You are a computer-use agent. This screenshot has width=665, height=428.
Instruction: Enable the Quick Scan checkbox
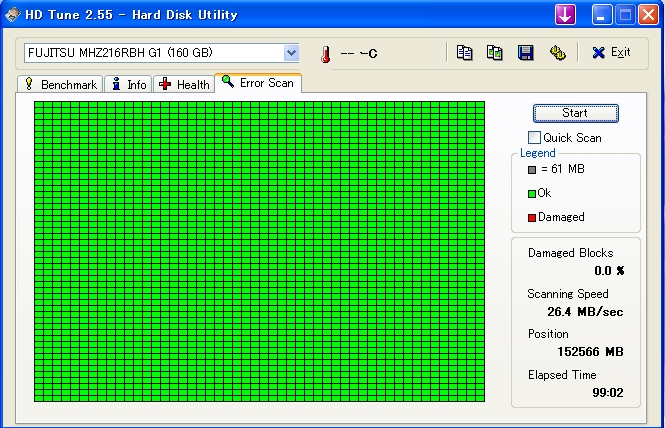(534, 137)
